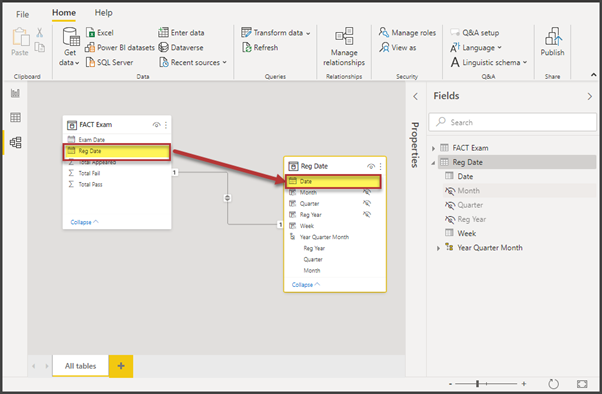
Task: Publish the report
Action: coord(552,42)
